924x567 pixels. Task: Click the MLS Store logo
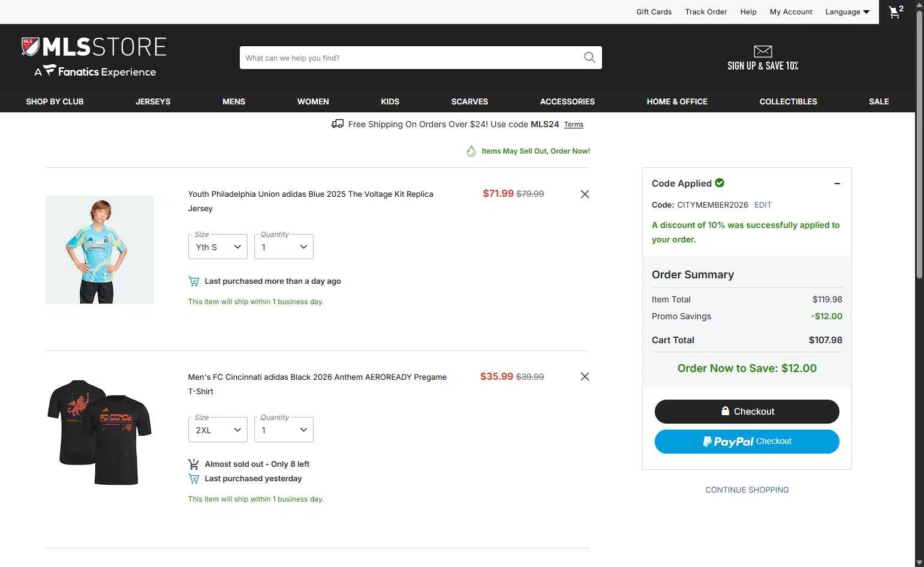point(94,57)
